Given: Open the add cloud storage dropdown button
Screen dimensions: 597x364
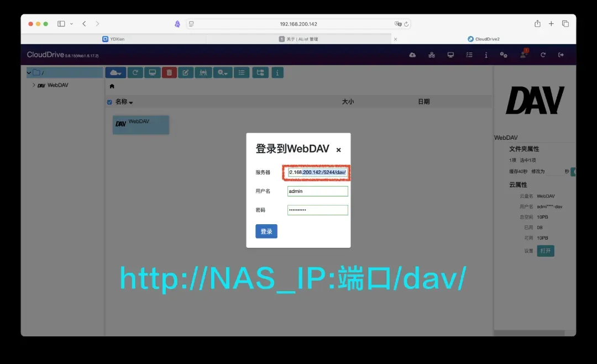Looking at the screenshot, I should [116, 73].
